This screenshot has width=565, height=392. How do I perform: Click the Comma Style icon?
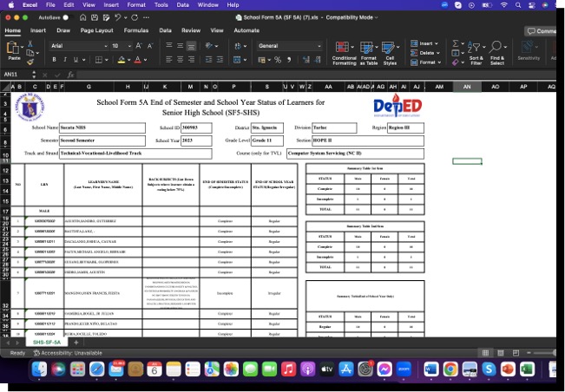pos(289,60)
